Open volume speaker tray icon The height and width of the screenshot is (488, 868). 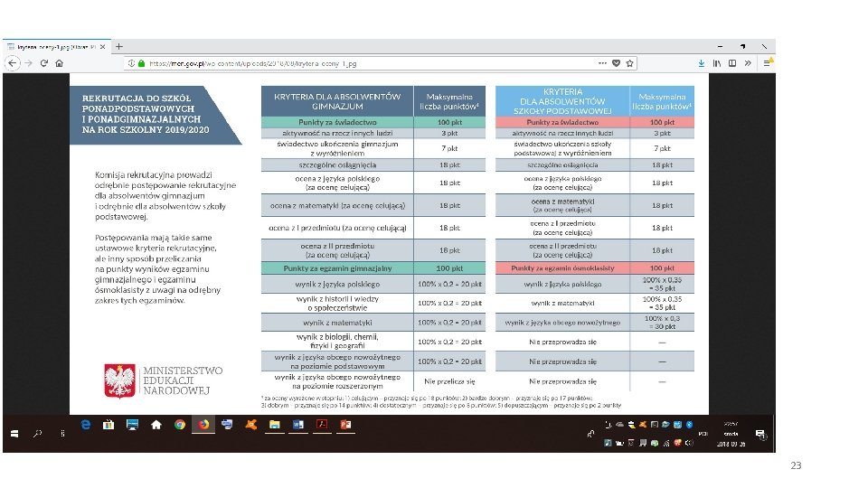689,443
